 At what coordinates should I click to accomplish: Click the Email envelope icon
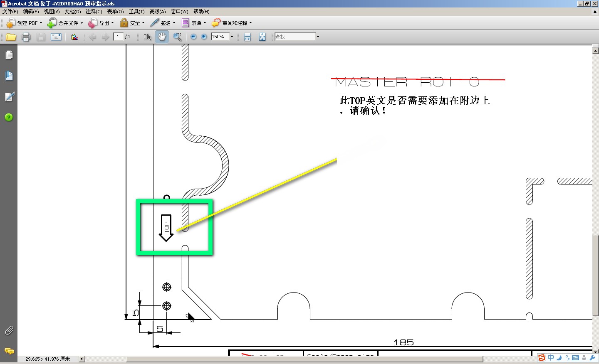click(x=56, y=37)
